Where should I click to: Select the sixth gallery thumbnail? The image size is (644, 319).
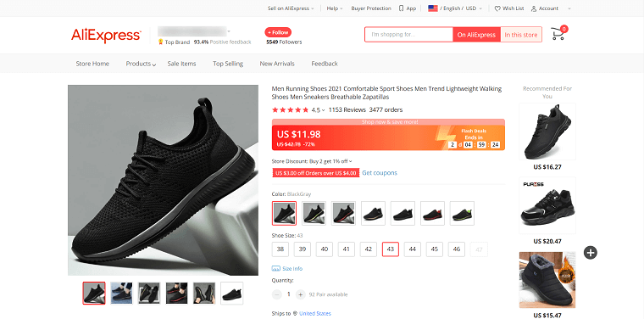(x=232, y=293)
